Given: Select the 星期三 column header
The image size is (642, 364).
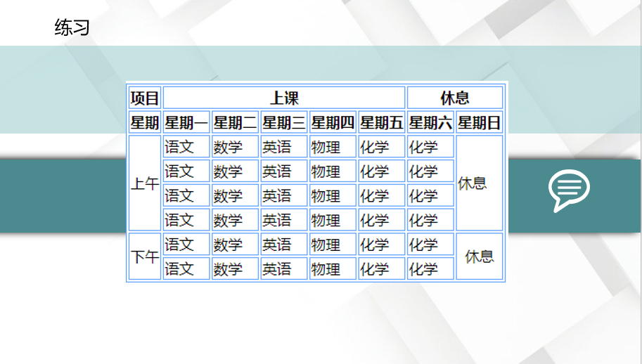Looking at the screenshot, I should (x=284, y=122).
